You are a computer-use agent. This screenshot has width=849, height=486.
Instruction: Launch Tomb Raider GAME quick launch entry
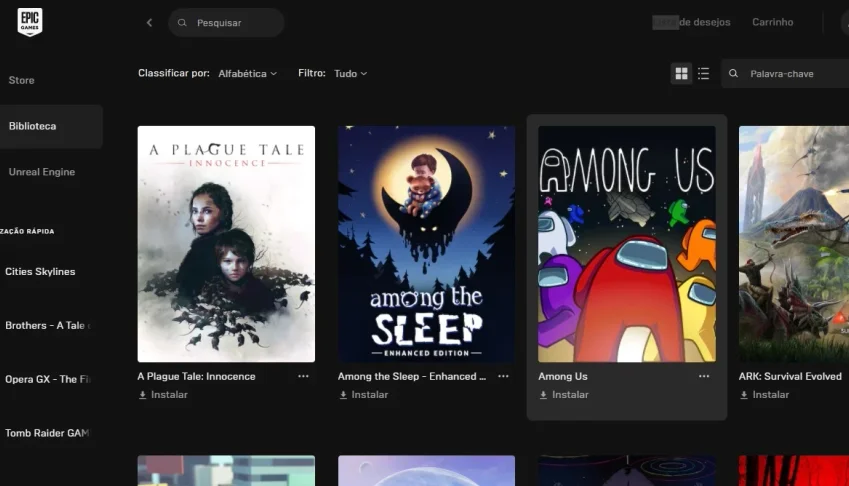point(47,433)
